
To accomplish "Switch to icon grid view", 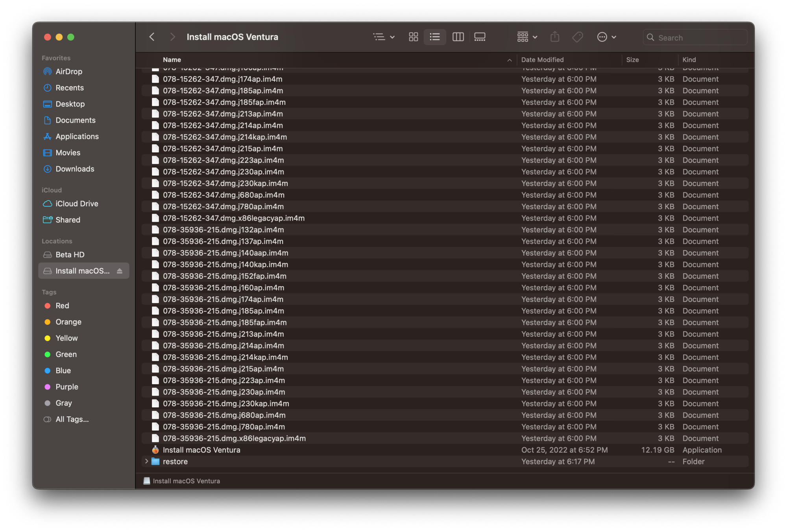I will coord(413,37).
